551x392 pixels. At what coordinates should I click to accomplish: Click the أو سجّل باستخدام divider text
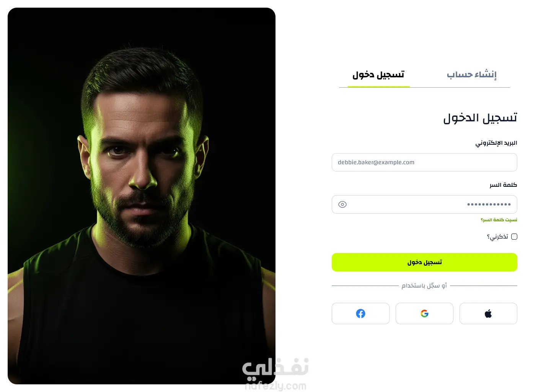pyautogui.click(x=424, y=286)
